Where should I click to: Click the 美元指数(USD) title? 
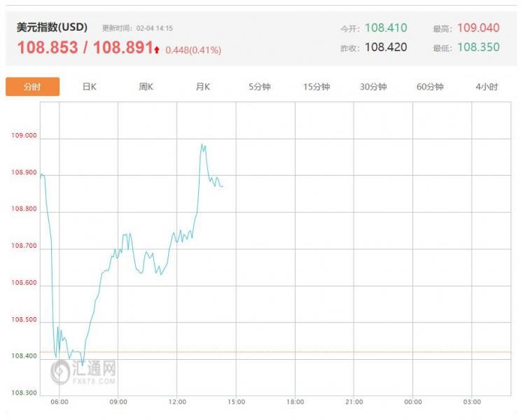coord(52,28)
